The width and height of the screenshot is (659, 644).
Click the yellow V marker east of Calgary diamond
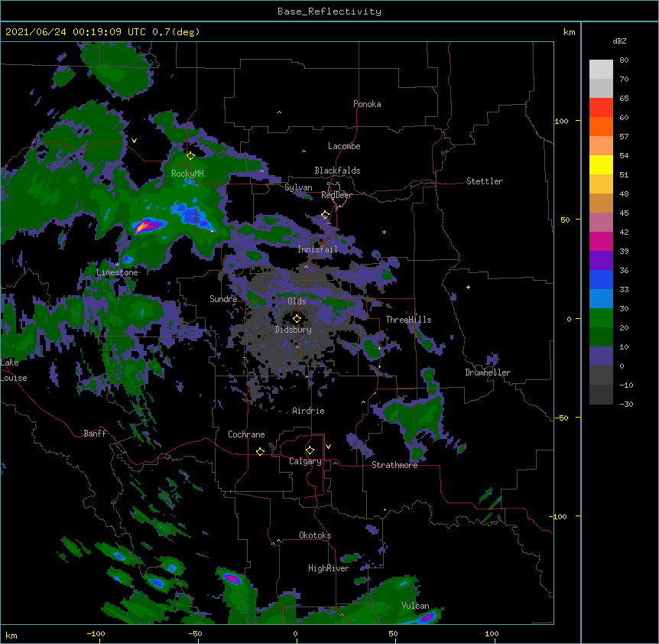[328, 447]
